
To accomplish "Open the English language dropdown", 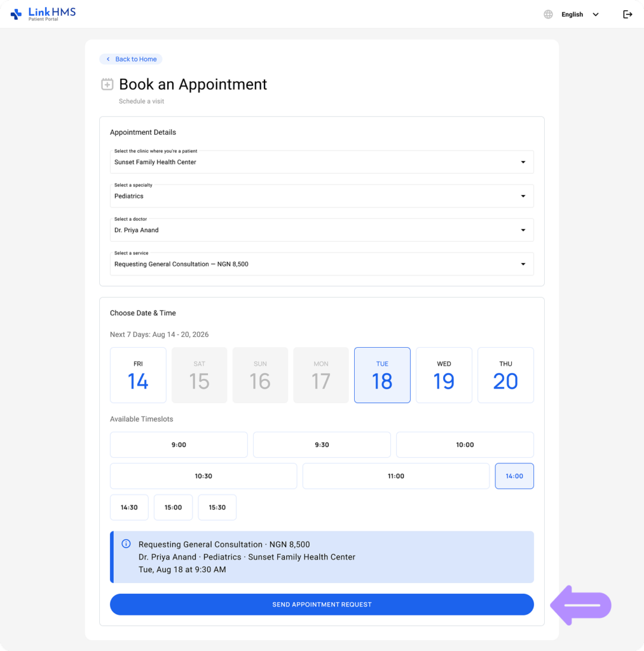I will (580, 14).
